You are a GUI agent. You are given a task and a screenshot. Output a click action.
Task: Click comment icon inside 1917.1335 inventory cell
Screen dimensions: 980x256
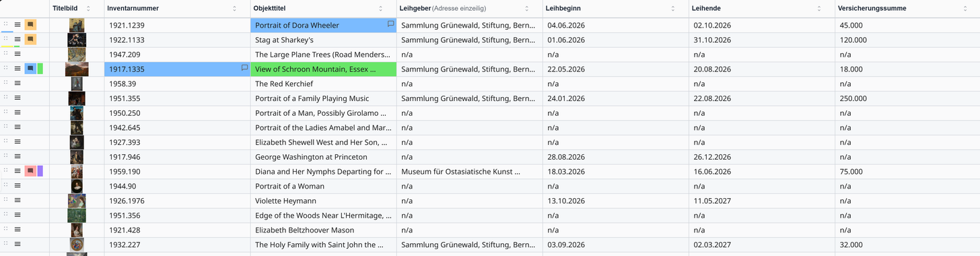click(x=244, y=68)
